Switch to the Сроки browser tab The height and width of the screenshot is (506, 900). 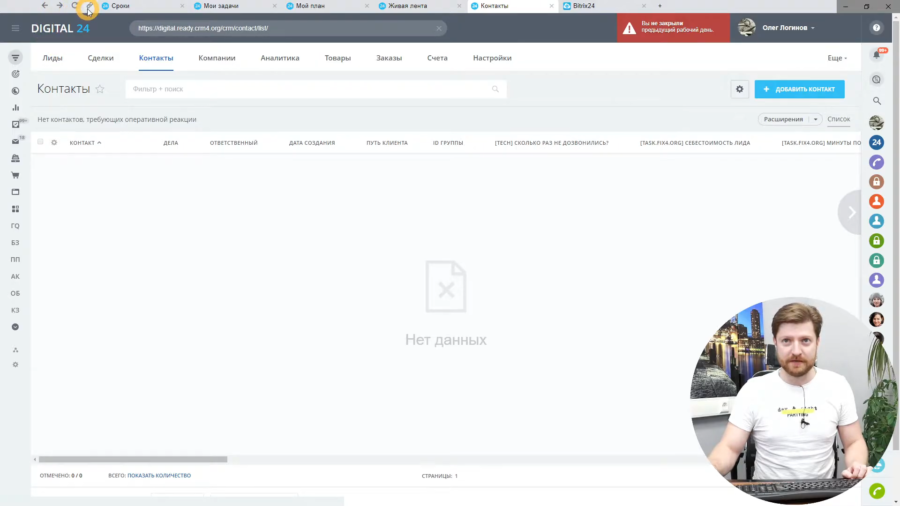click(x=142, y=6)
